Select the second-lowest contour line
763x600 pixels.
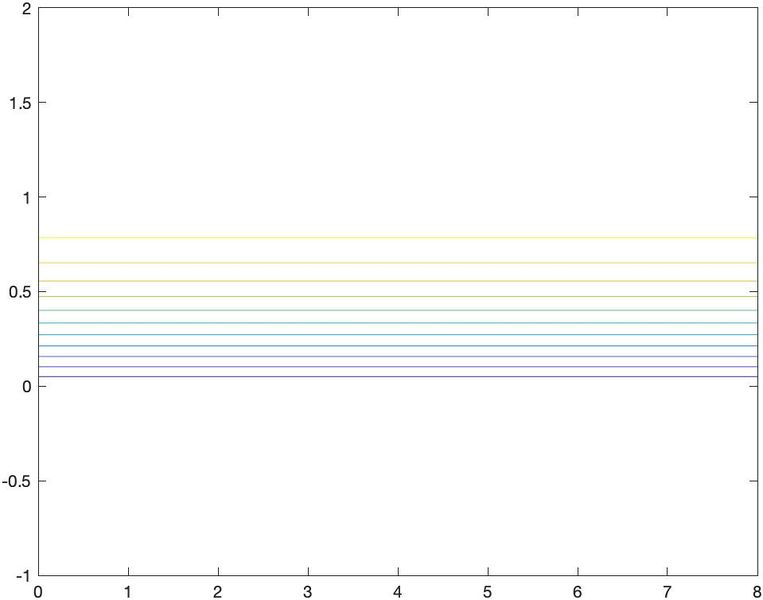398,367
